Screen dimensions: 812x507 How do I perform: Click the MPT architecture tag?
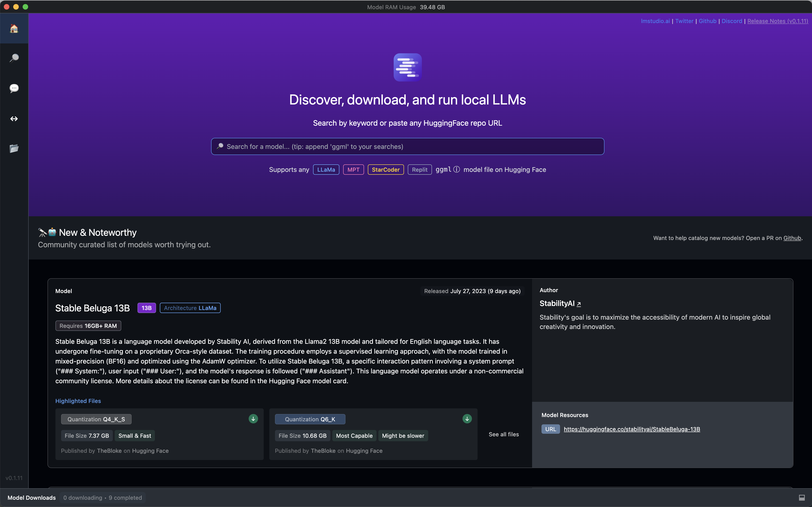353,170
